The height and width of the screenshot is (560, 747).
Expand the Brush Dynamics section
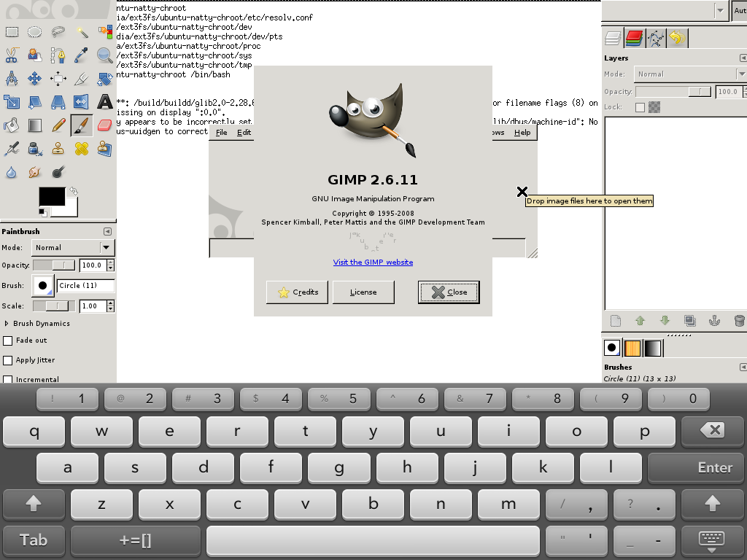click(x=6, y=323)
